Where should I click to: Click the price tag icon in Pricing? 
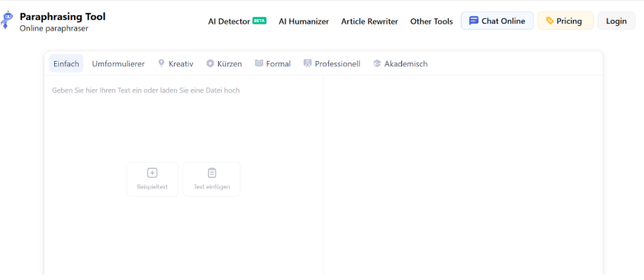click(549, 21)
